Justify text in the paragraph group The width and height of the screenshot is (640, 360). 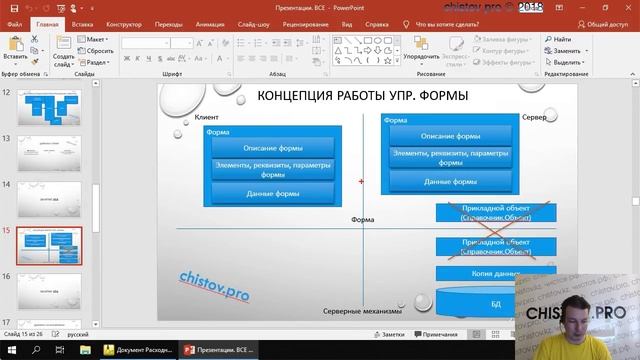point(274,59)
